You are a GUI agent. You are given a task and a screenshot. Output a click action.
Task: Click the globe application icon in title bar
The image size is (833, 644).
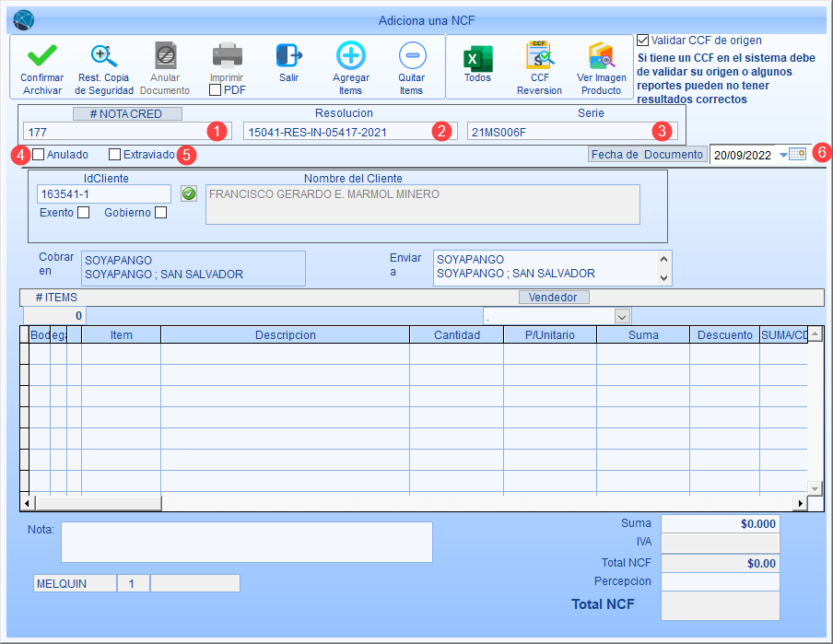click(x=23, y=20)
